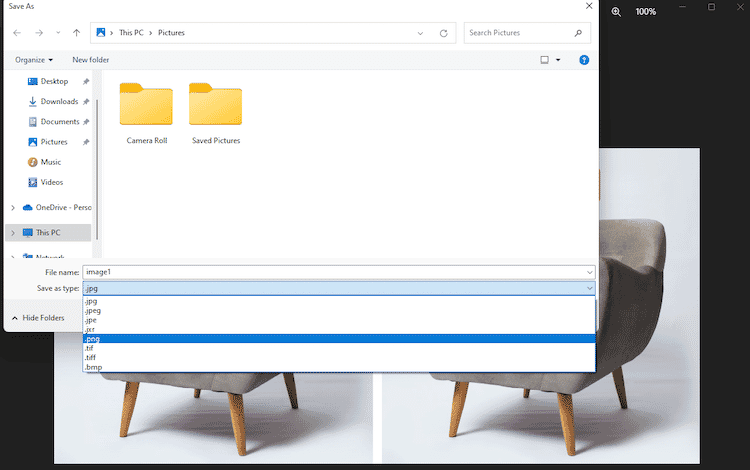Open the Help question mark icon
This screenshot has width=750, height=470.
pyautogui.click(x=584, y=60)
